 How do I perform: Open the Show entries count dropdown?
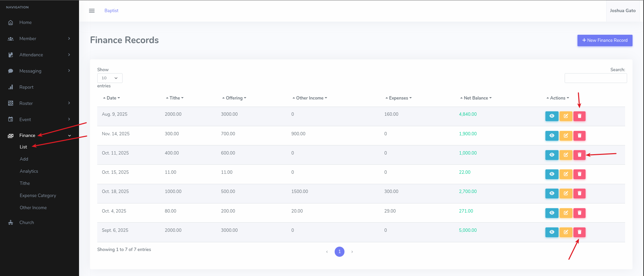click(110, 78)
